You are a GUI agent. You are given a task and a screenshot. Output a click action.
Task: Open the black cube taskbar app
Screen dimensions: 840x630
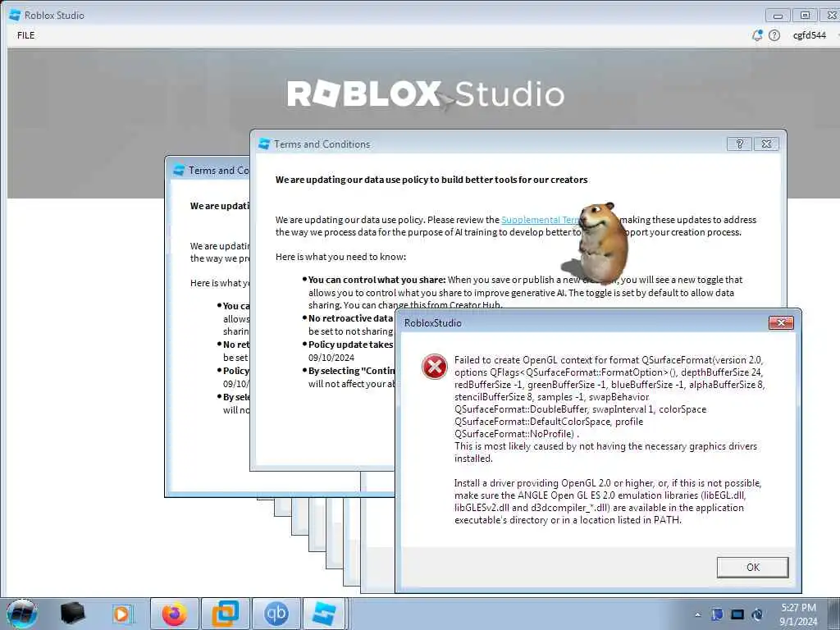72,614
